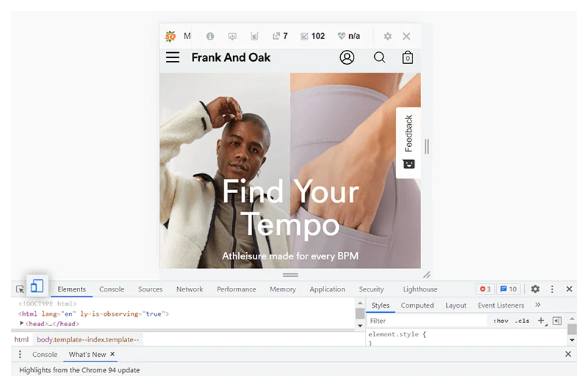Click the site search magnifier icon

(379, 57)
